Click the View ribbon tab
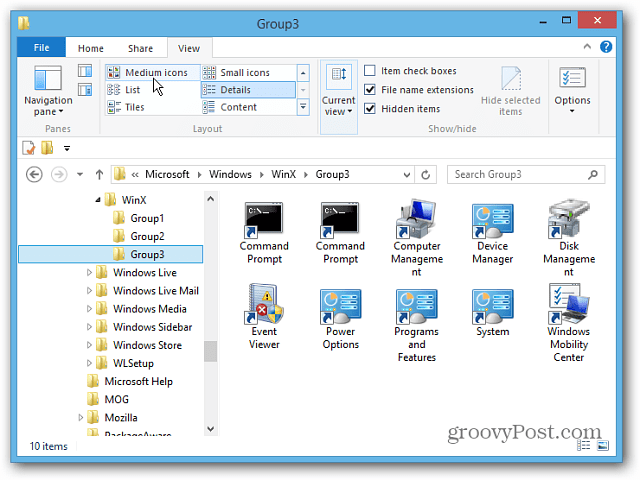 point(189,48)
